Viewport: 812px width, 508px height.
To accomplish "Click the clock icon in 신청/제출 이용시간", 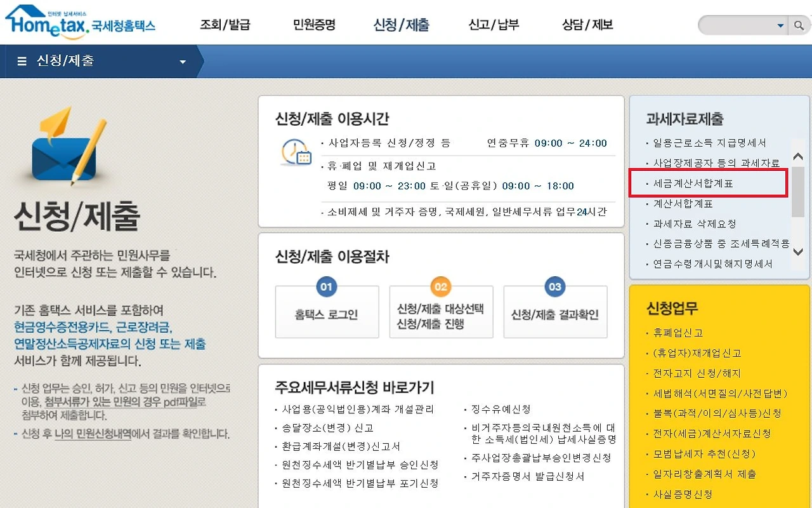I will [296, 152].
